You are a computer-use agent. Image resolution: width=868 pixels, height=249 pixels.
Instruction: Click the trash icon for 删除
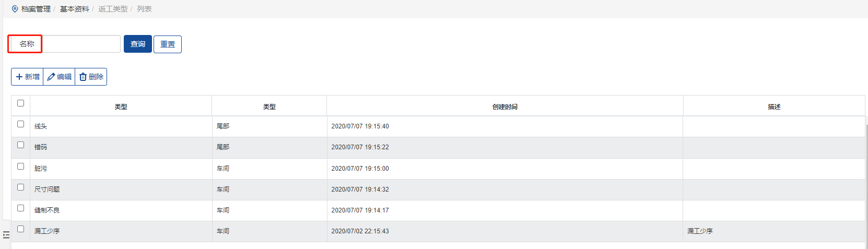tap(83, 77)
